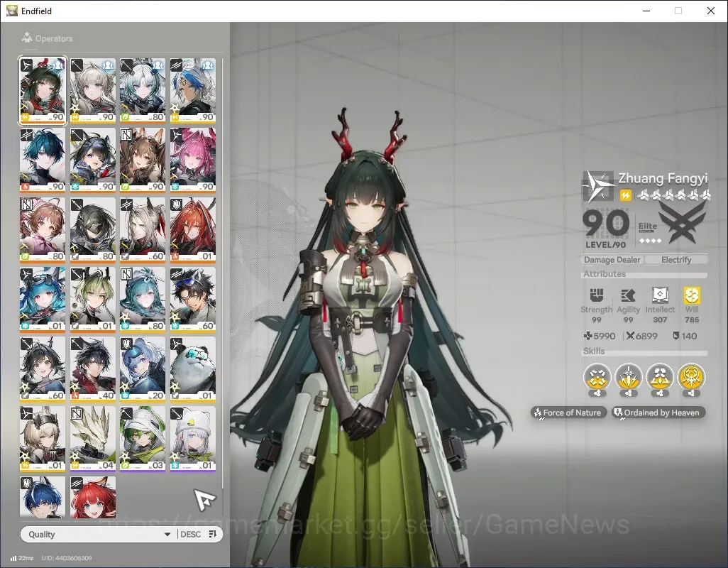Click the defense stat showing 140

coord(685,336)
